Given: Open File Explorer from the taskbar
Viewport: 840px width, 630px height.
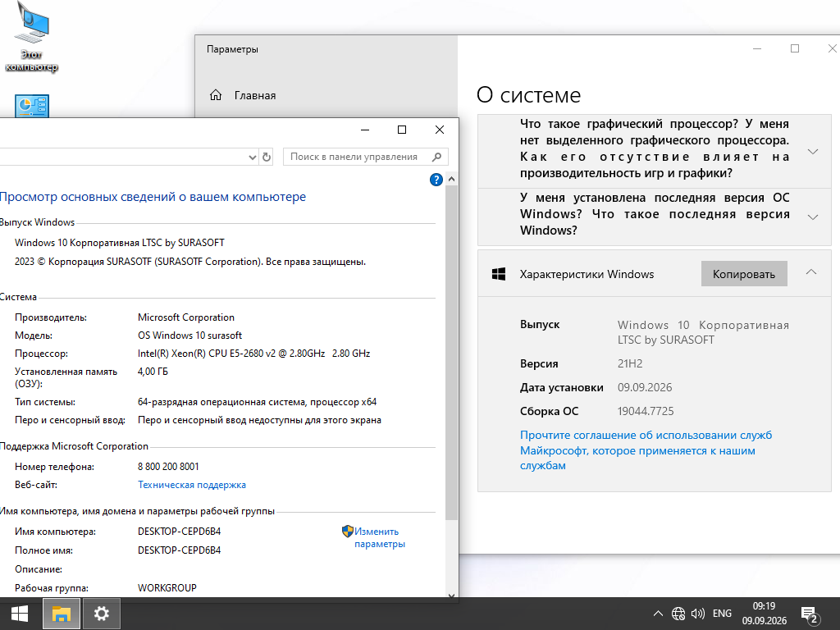Looking at the screenshot, I should tap(61, 614).
